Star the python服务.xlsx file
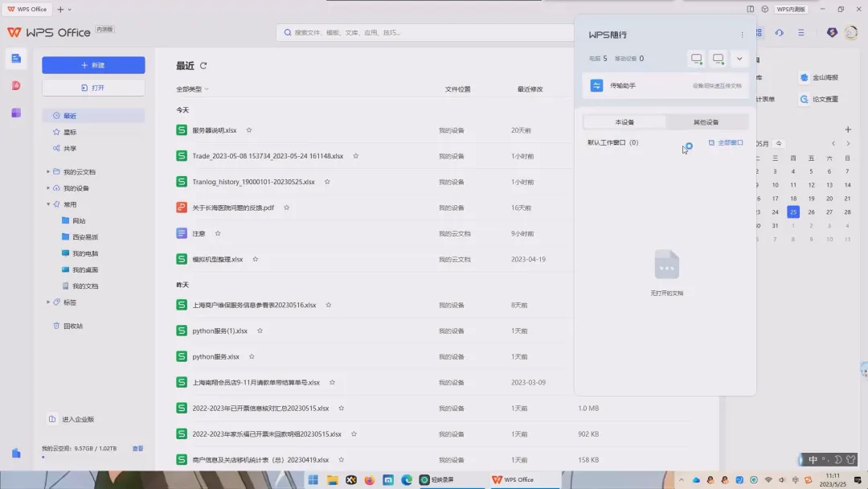The image size is (868, 489). [252, 356]
